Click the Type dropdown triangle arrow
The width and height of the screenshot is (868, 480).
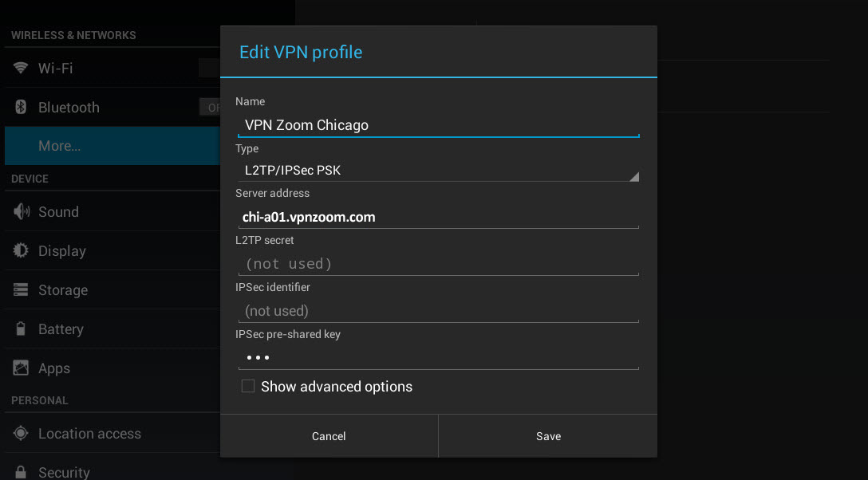pyautogui.click(x=634, y=176)
